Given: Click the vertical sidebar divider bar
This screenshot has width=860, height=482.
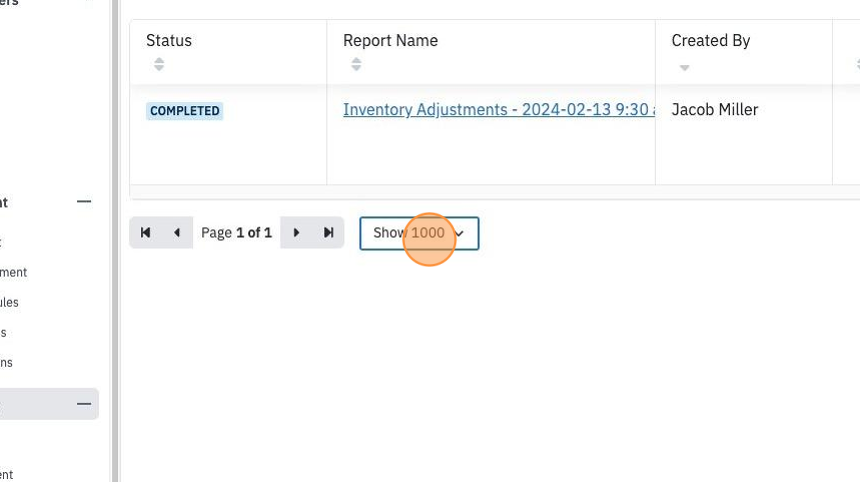Looking at the screenshot, I should tap(115, 241).
